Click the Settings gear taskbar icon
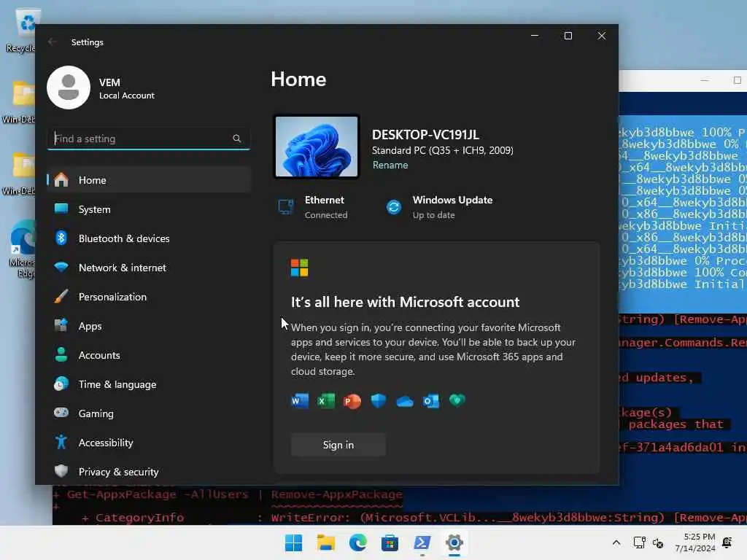The width and height of the screenshot is (747, 560). coord(454,542)
